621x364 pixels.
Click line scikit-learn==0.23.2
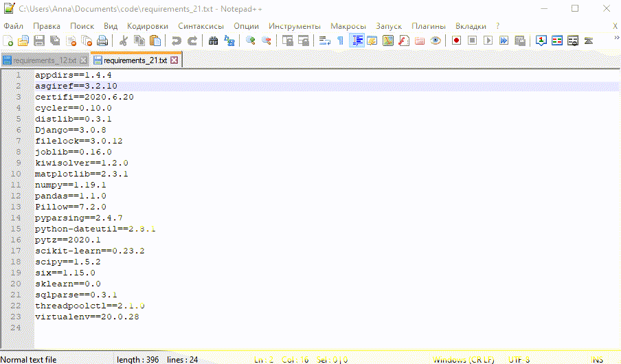coord(89,251)
